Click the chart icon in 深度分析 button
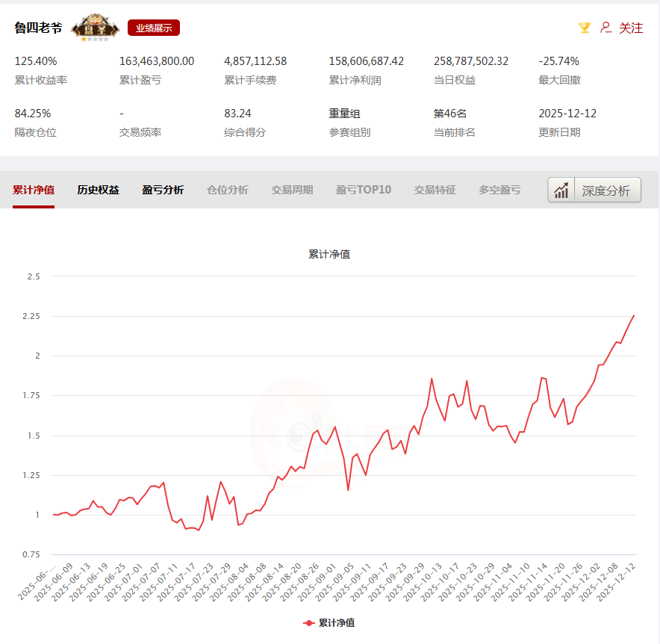The width and height of the screenshot is (660, 644). (x=561, y=191)
